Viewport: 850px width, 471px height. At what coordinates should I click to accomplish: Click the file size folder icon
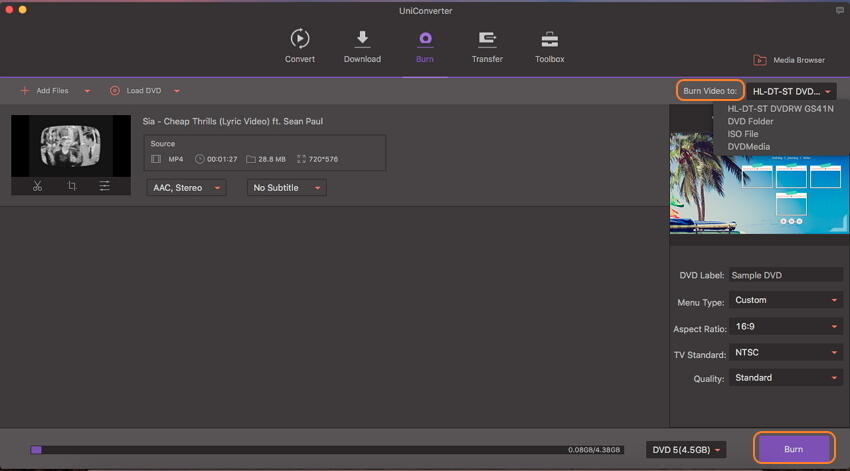click(250, 159)
